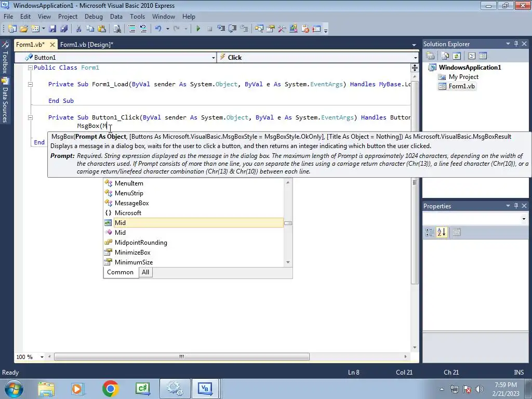Click Alphabetical sort button in Properties panel

coord(442,232)
